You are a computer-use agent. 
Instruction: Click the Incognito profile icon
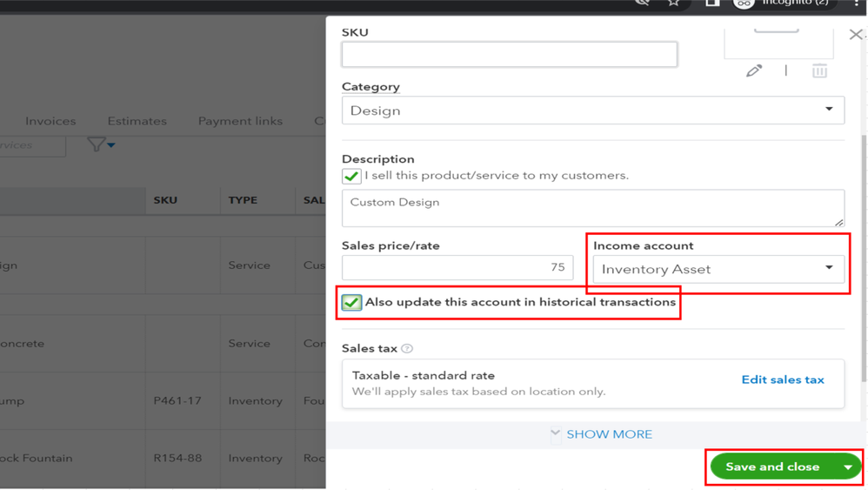point(744,3)
